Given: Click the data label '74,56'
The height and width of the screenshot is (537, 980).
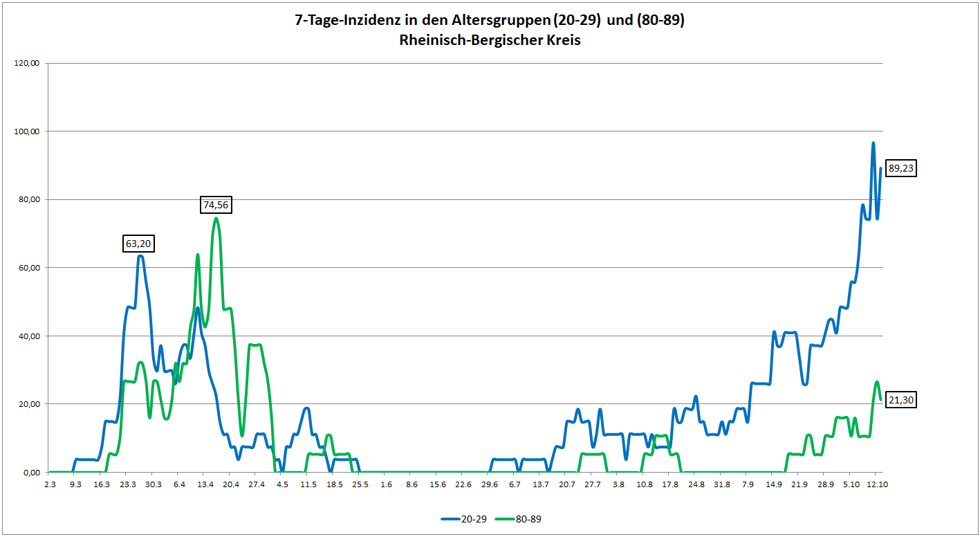Looking at the screenshot, I should click(215, 205).
